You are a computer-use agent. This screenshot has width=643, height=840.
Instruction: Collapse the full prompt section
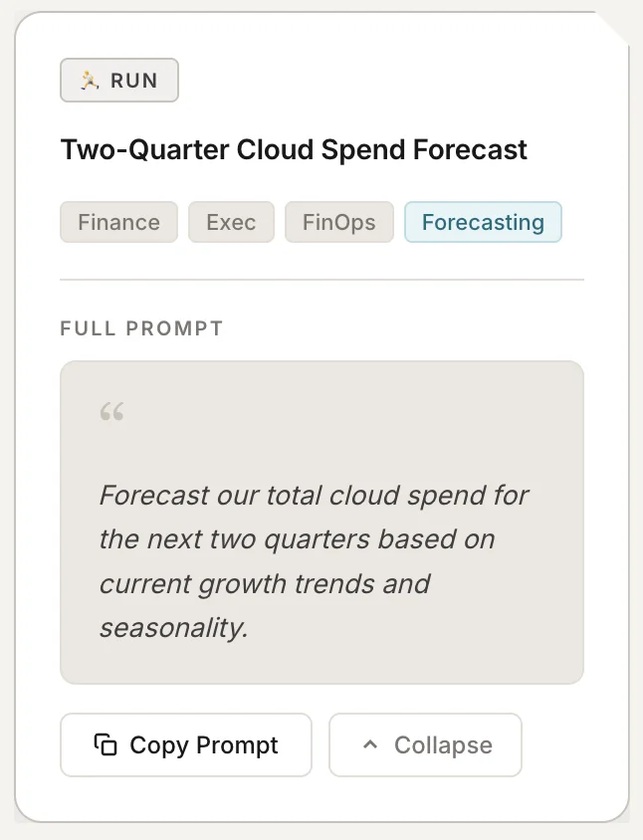coord(425,743)
